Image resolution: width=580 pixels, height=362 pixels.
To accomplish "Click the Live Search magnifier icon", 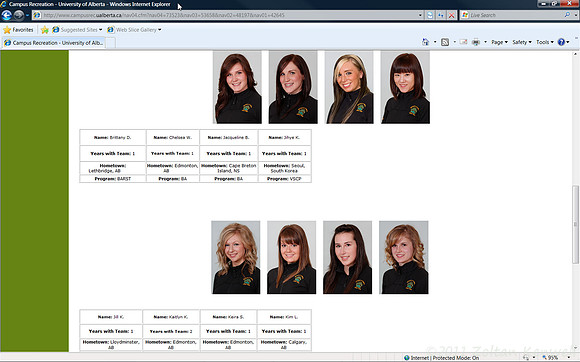I will click(x=567, y=15).
